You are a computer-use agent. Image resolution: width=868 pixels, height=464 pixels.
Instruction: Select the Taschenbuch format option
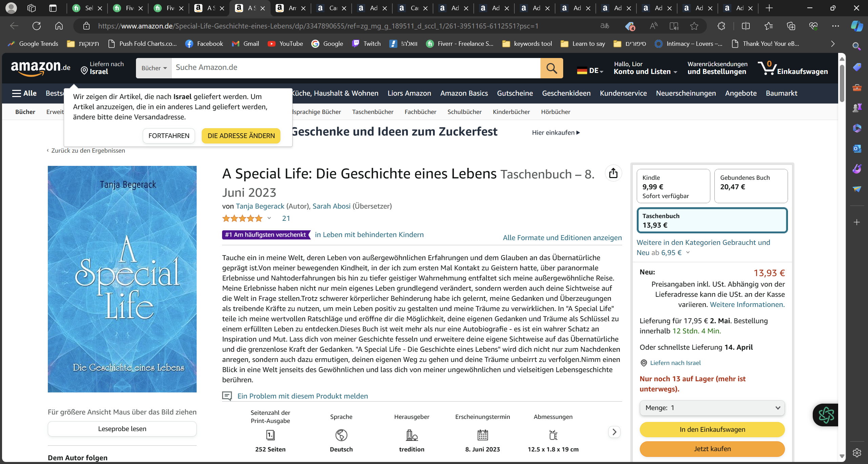(712, 220)
